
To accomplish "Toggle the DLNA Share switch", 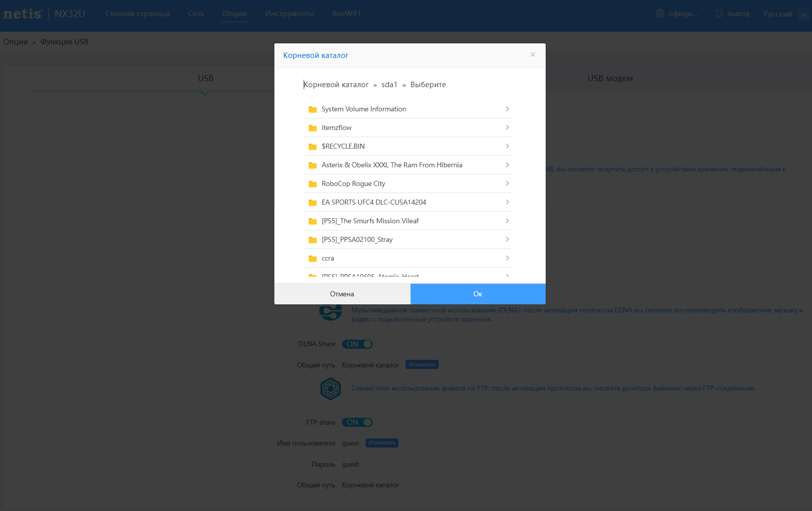I will [x=357, y=344].
